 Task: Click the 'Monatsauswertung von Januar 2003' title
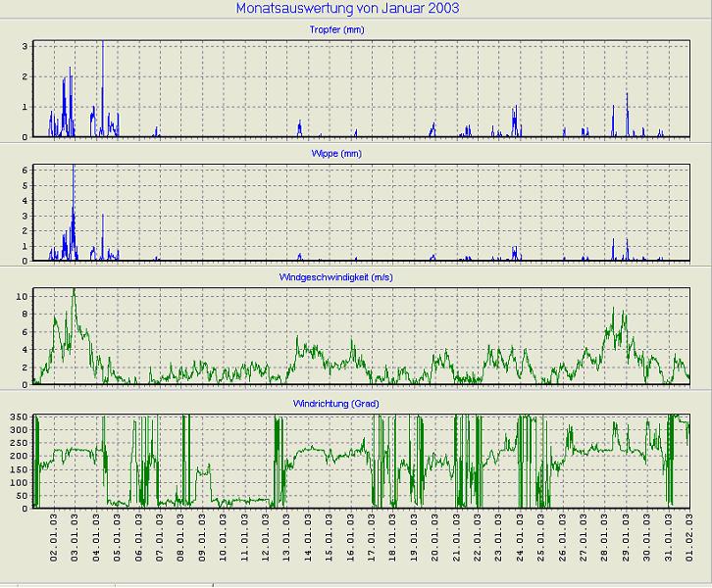[347, 8]
